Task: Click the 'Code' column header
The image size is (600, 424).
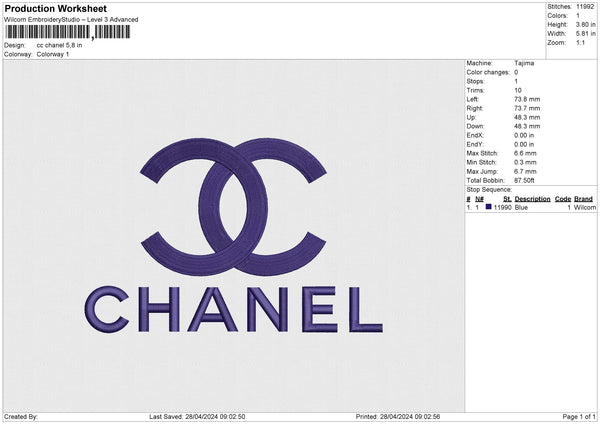Action: [562, 199]
